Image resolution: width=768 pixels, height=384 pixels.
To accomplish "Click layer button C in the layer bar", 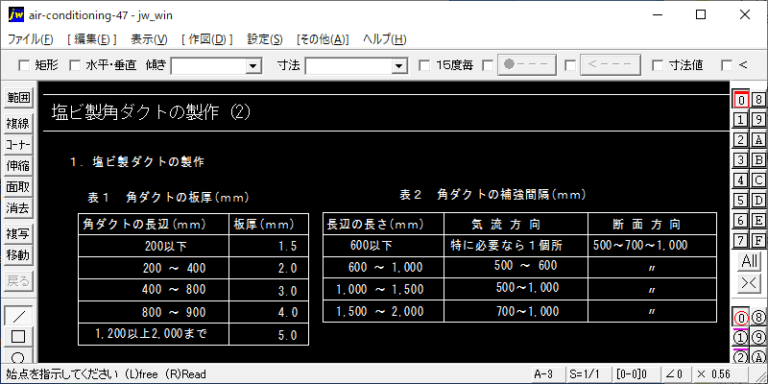I will tap(758, 180).
